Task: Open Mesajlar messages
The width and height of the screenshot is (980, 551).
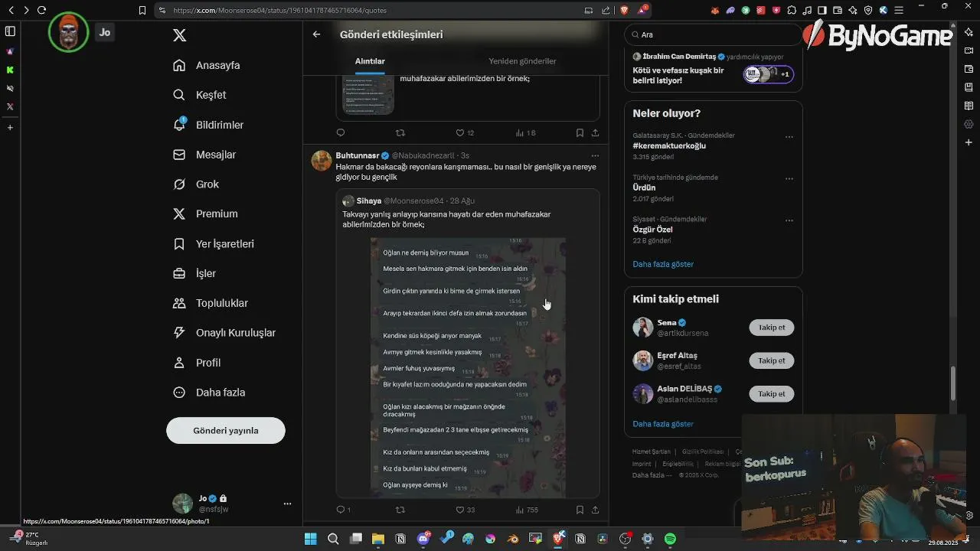Action: pyautogui.click(x=204, y=155)
